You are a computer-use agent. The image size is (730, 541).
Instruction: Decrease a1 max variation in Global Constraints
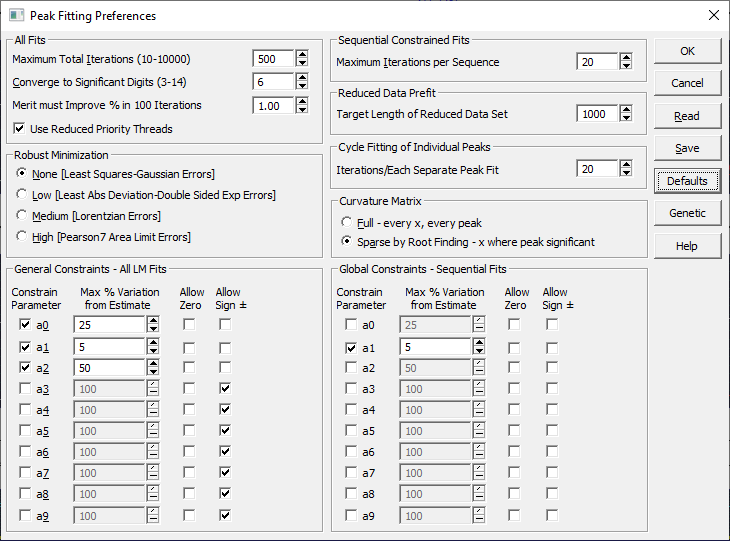[x=479, y=352]
